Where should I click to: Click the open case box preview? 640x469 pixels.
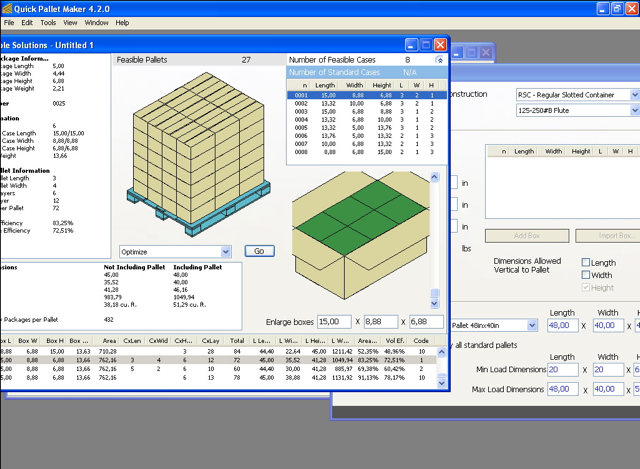pyautogui.click(x=360, y=236)
